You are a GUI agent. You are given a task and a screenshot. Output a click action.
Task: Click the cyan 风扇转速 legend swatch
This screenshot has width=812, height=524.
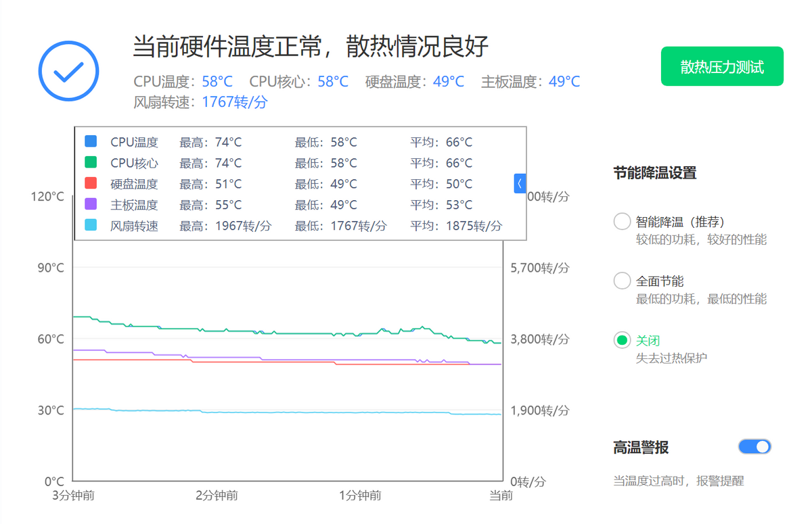pos(91,225)
